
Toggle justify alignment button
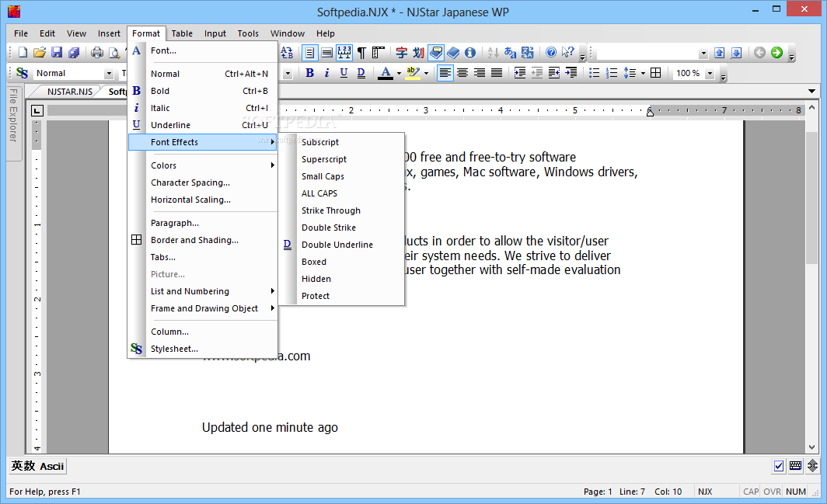(497, 73)
